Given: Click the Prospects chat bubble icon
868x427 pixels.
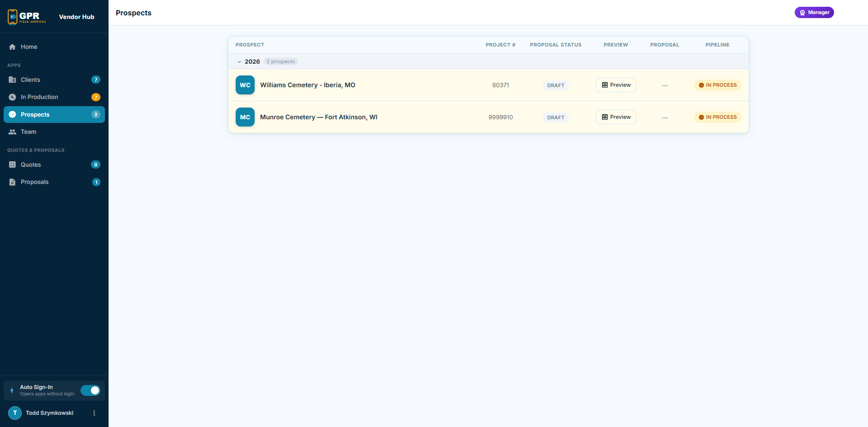Looking at the screenshot, I should point(12,114).
